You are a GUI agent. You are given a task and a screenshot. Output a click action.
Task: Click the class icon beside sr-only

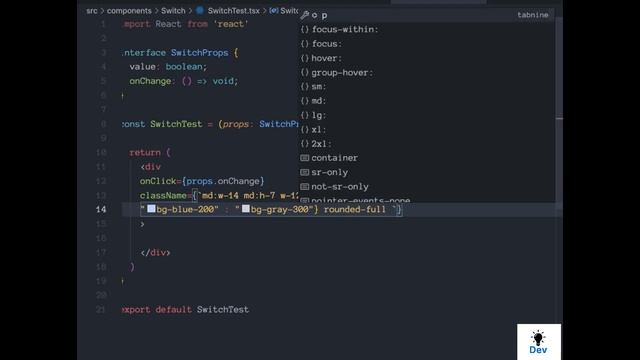click(x=304, y=172)
